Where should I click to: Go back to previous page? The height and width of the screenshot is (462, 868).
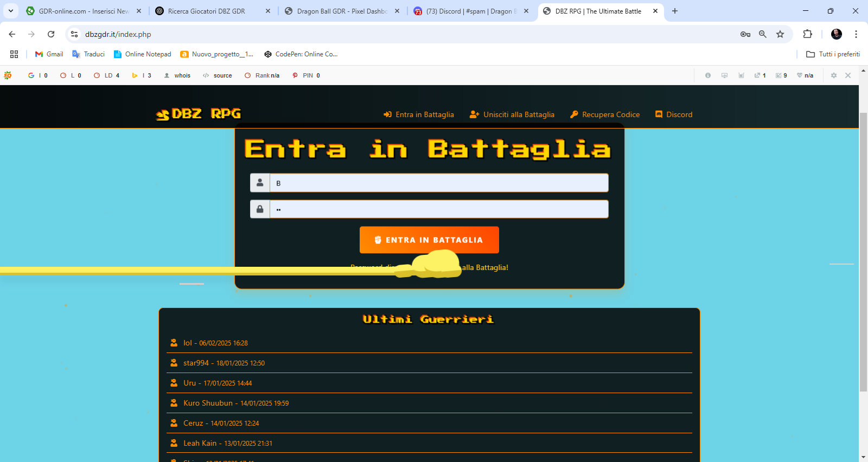click(12, 34)
